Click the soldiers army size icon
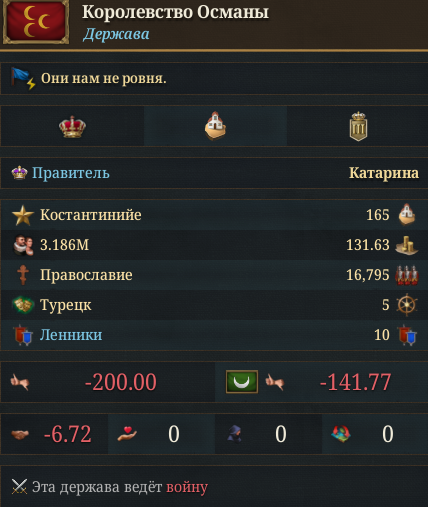 point(407,275)
